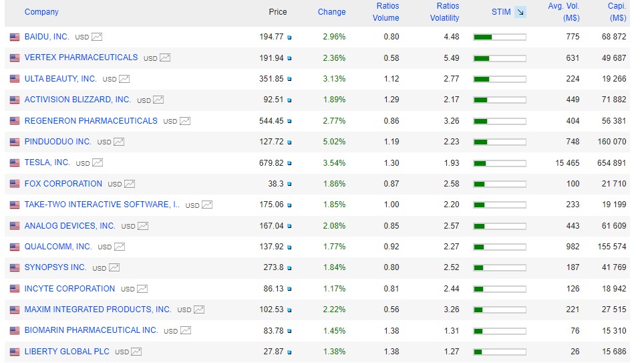644x363 pixels.
Task: Click the TESLA, INC. chart icon
Action: 98,163
